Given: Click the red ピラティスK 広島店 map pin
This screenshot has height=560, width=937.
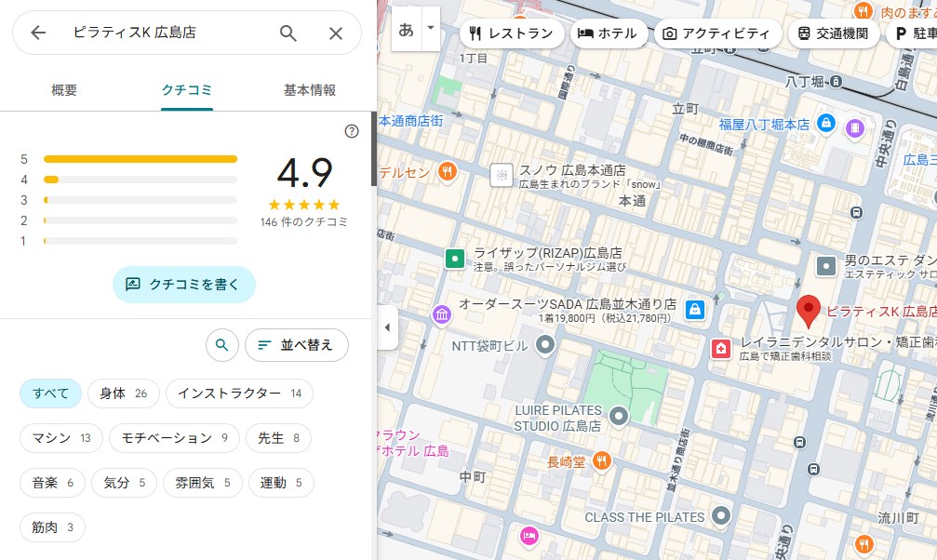Looking at the screenshot, I should click(809, 312).
